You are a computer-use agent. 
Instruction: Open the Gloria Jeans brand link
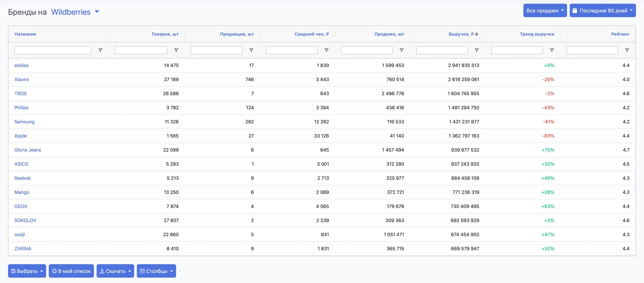click(x=28, y=150)
